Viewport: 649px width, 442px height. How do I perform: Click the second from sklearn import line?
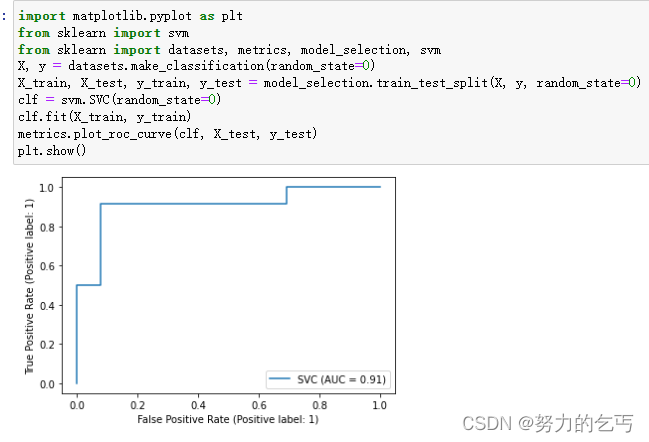pos(229,50)
